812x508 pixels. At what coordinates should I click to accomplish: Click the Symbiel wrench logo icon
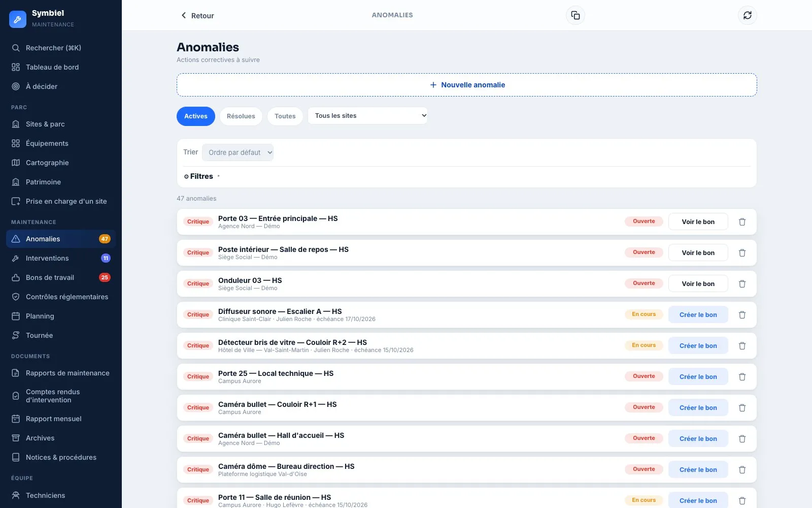[18, 19]
